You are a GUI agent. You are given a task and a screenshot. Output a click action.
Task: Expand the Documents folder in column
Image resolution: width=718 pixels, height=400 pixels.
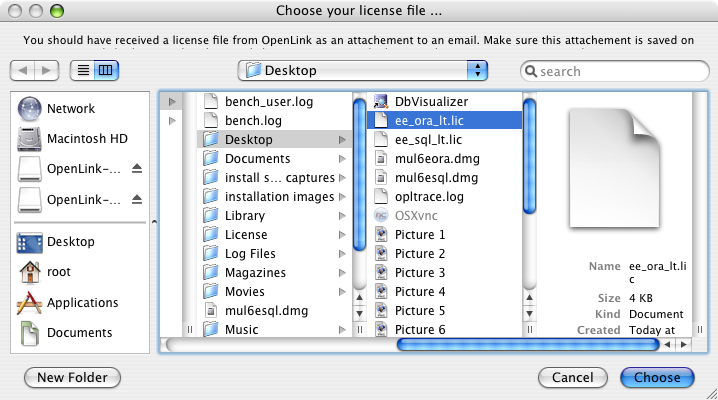(x=342, y=159)
